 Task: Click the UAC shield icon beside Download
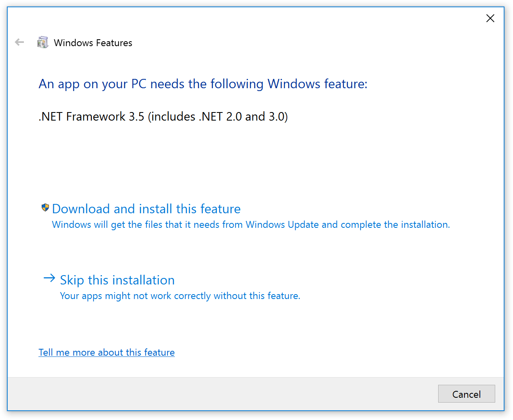point(45,208)
